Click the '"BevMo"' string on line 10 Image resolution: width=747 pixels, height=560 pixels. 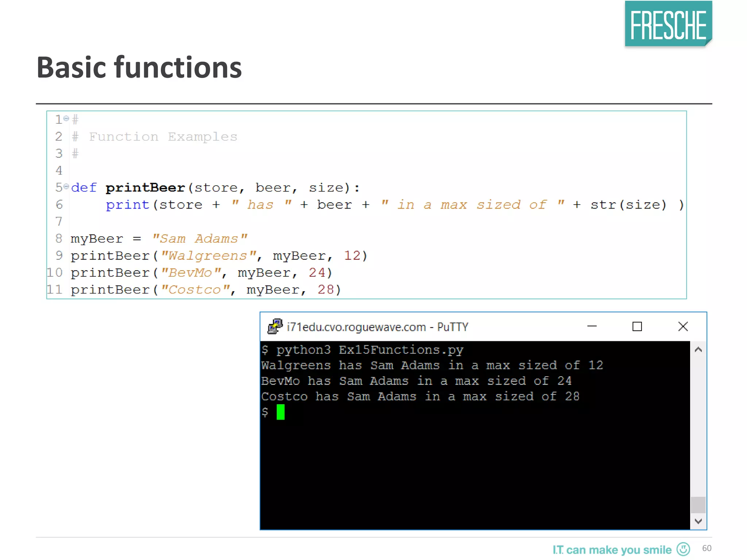click(x=191, y=273)
